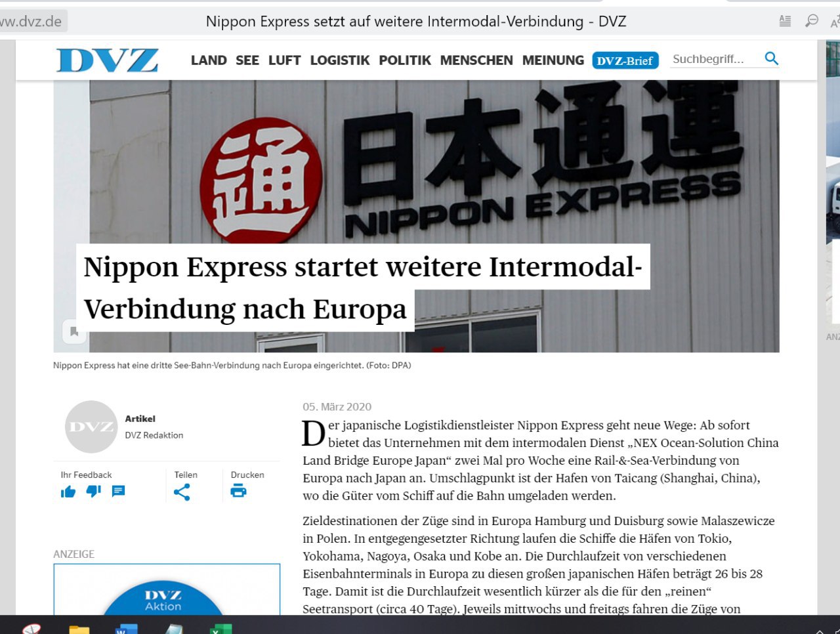
Task: Bookmark the article using the flag icon
Action: point(74,331)
